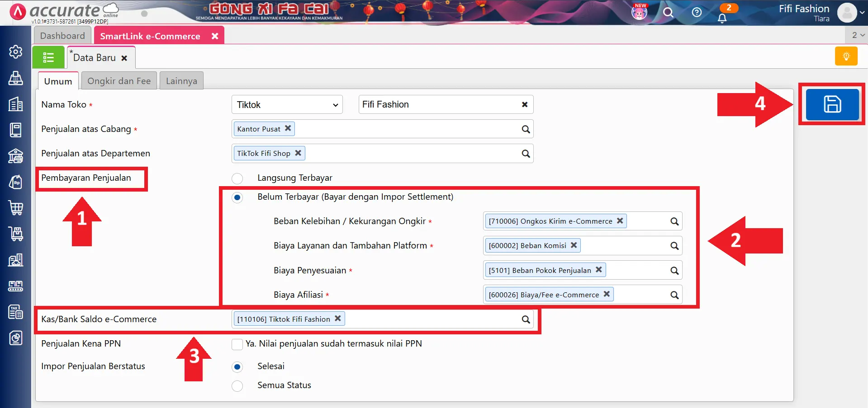
Task: Switch to the Ongkir dan Fee tab
Action: coord(119,80)
